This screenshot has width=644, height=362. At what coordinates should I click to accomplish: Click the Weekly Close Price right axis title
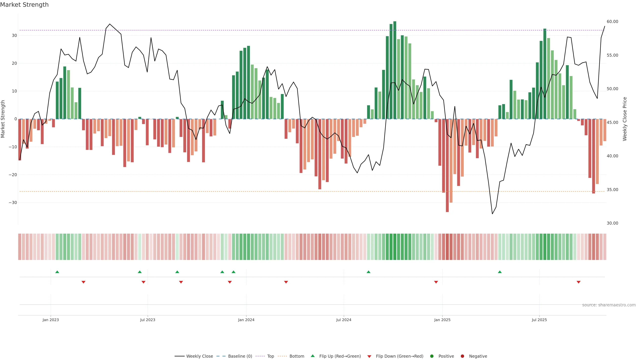[x=625, y=119]
